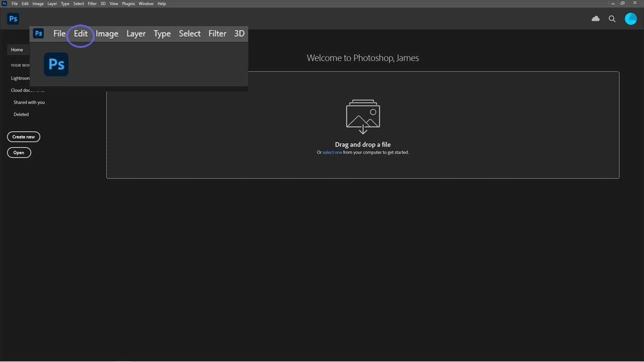Click the Photoshop home logo below the small menu bar
Image resolution: width=644 pixels, height=362 pixels.
point(13,19)
